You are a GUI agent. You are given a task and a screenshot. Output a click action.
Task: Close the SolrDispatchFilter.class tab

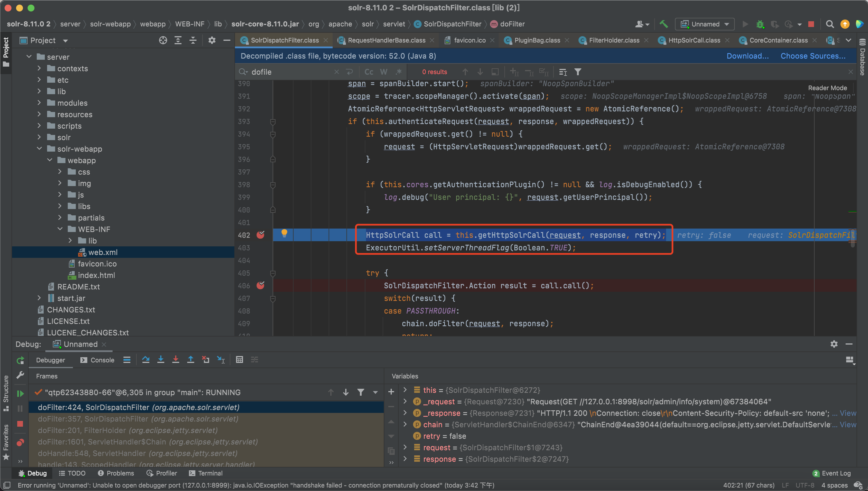[x=325, y=40]
